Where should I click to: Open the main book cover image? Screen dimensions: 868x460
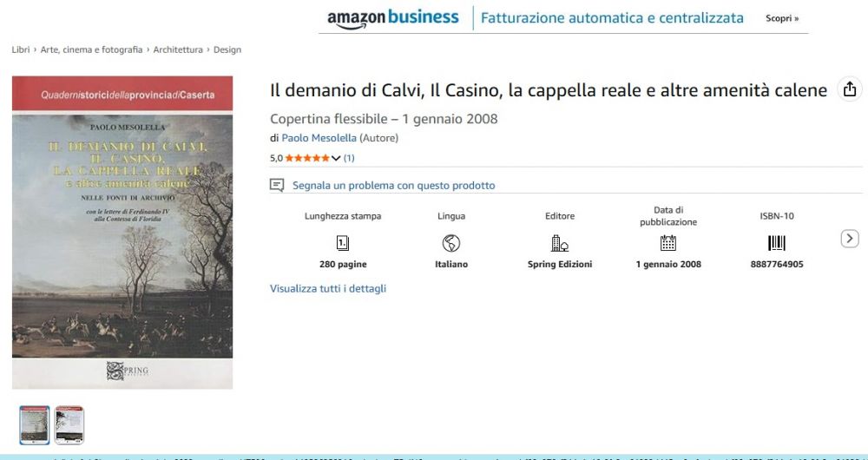click(x=122, y=233)
